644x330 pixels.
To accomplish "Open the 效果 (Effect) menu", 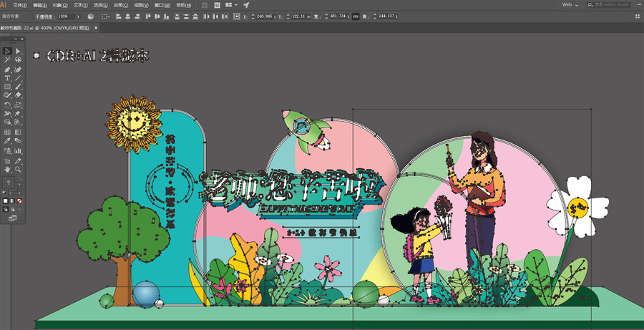I will [x=121, y=5].
